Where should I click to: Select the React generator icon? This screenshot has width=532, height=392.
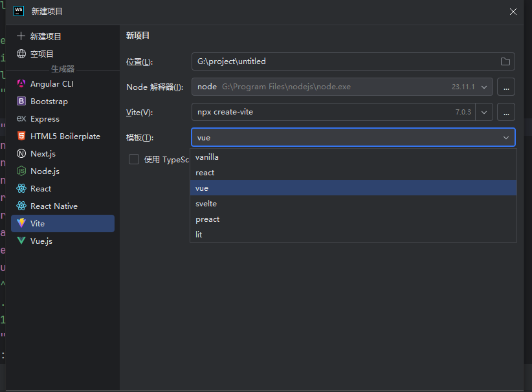[x=21, y=188]
